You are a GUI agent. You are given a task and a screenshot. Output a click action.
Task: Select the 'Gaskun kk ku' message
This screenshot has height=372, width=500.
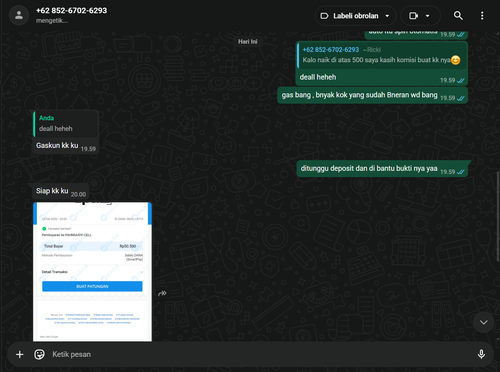click(x=57, y=146)
